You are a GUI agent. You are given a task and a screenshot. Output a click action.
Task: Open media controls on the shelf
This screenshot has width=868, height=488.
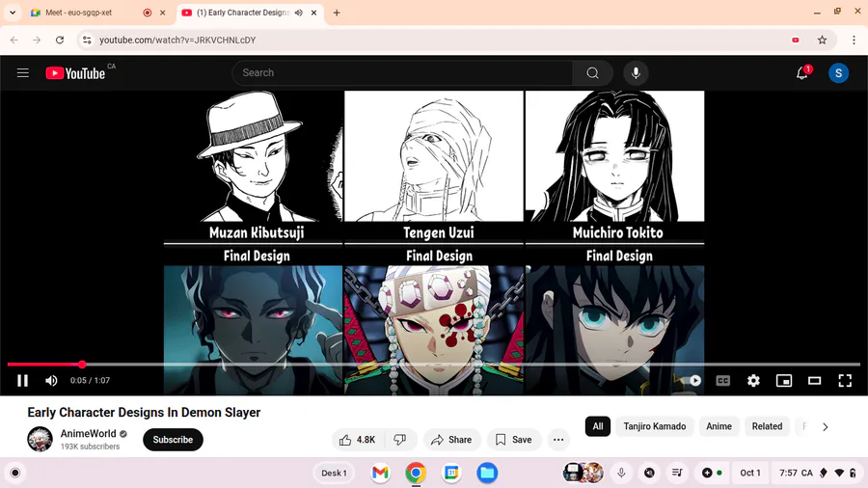677,473
